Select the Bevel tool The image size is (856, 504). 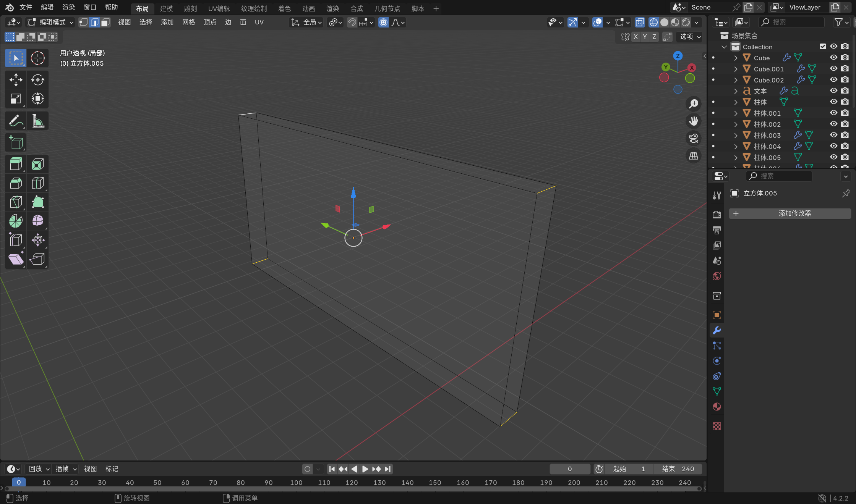coord(16,183)
